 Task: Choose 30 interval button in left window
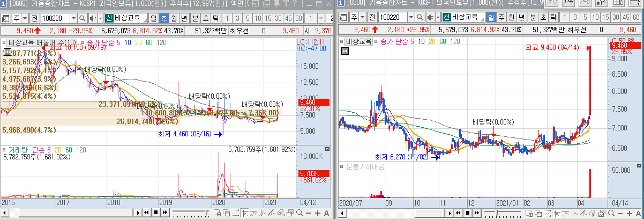click(x=278, y=18)
